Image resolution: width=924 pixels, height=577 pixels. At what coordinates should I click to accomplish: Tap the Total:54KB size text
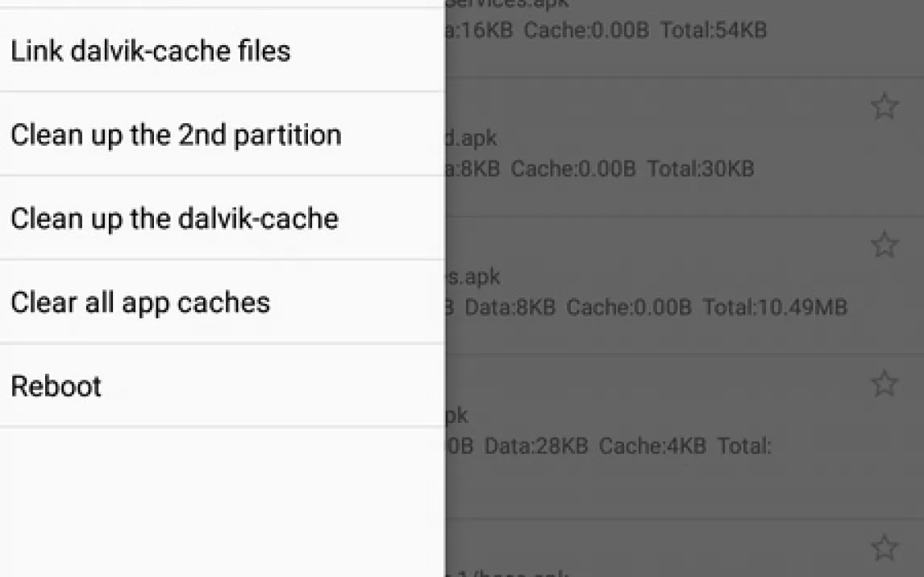point(714,31)
